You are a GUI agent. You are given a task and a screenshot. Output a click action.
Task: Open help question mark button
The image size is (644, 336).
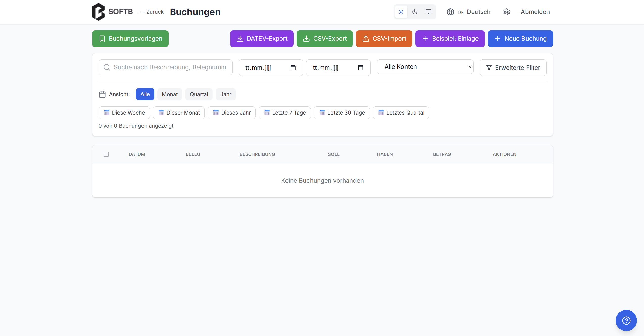click(x=626, y=320)
